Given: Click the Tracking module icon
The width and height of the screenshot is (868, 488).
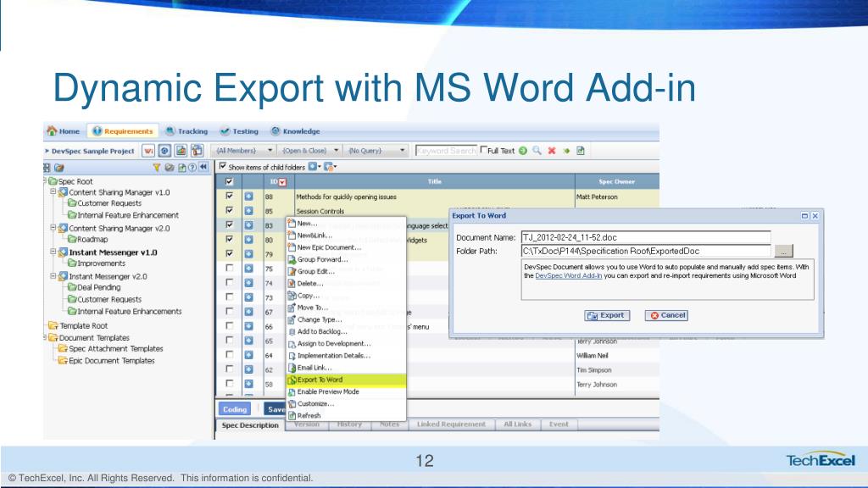Looking at the screenshot, I should pos(170,130).
